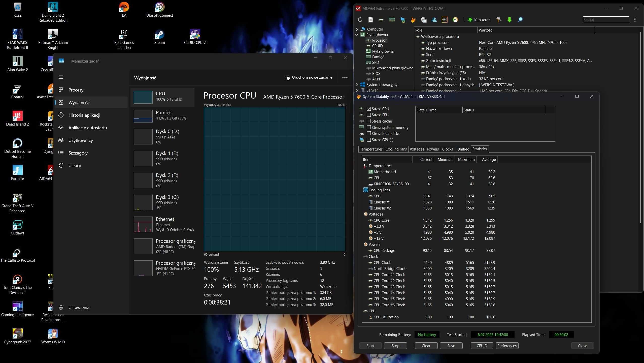644x363 pixels.
Task: Select ACPI in the AIDA64 tree
Action: click(376, 79)
